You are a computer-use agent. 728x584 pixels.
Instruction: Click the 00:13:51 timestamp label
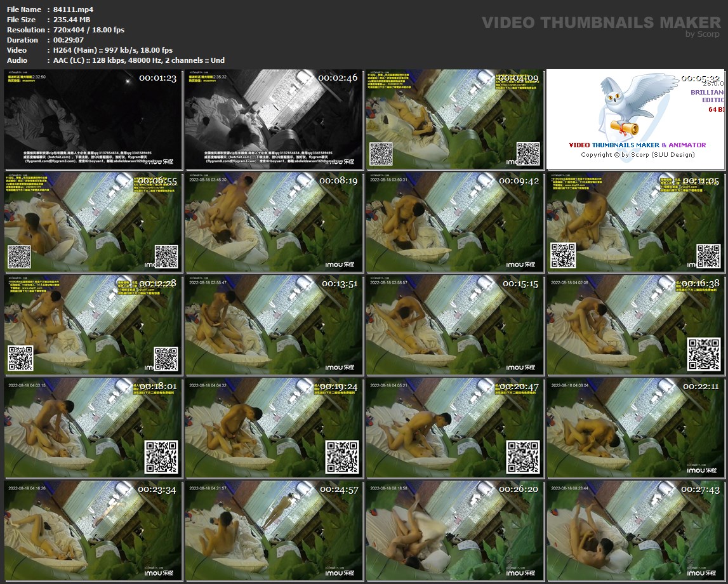tap(338, 284)
